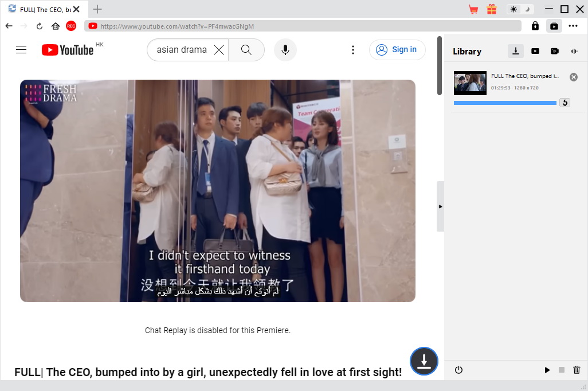The width and height of the screenshot is (588, 391).
Task: Open the Library audio tab
Action: (x=574, y=51)
